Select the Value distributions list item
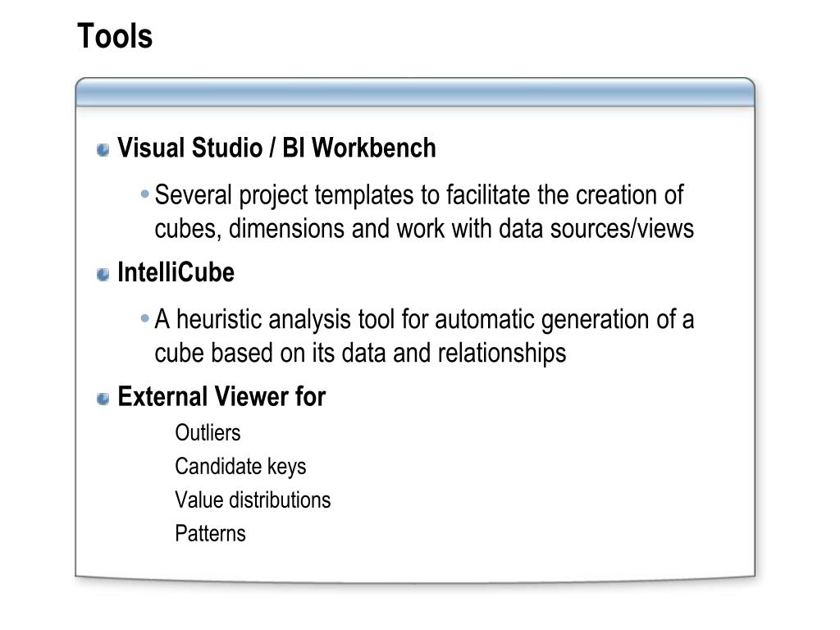This screenshot has height=630, width=840. (x=253, y=500)
